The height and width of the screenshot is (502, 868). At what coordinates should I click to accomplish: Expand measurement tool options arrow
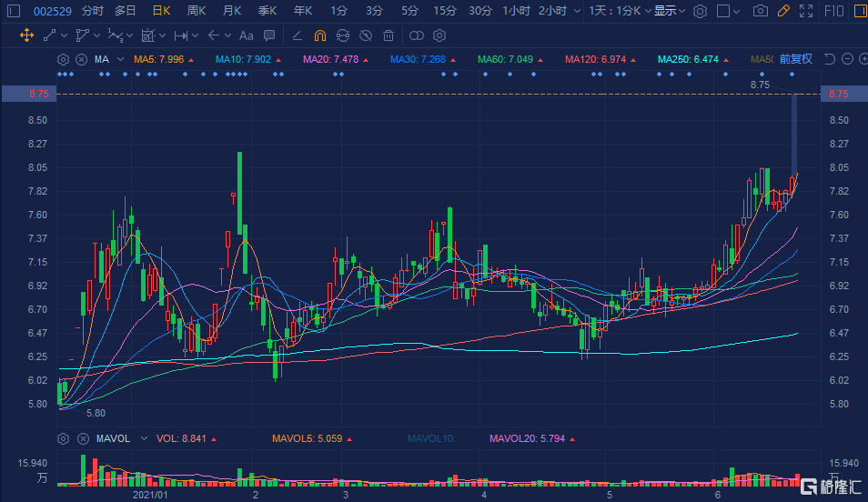(x=162, y=36)
